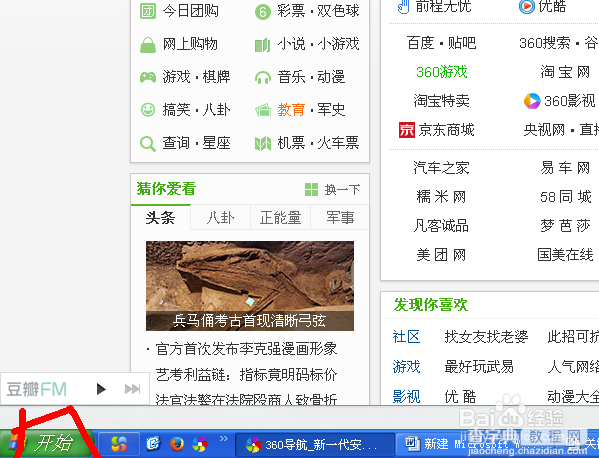The width and height of the screenshot is (599, 458).
Task: Click the 换一下 refresh link
Action: tap(342, 189)
